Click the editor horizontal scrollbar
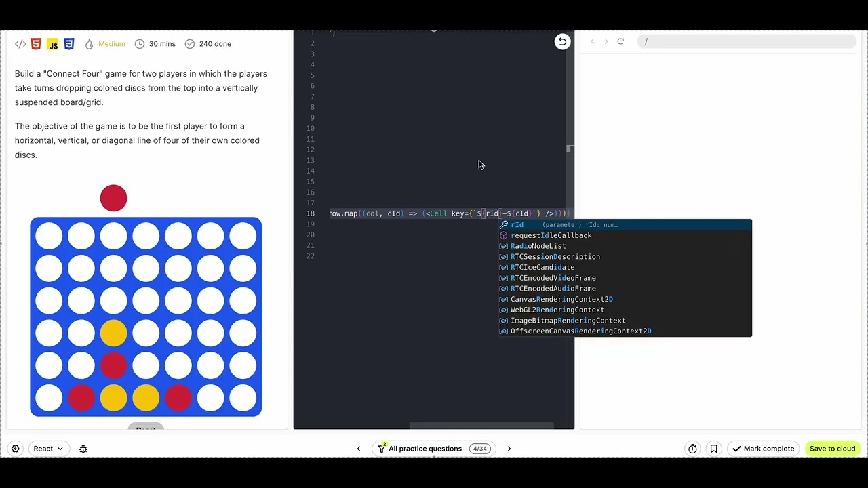This screenshot has height=488, width=868. [482, 426]
